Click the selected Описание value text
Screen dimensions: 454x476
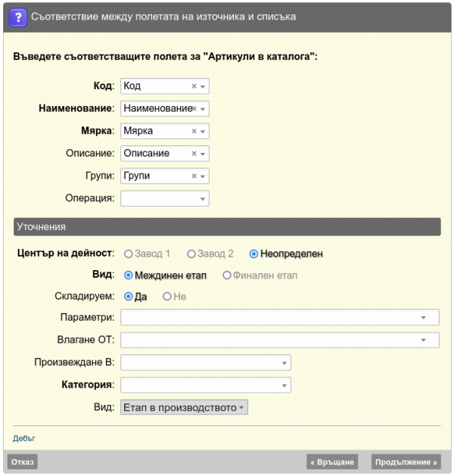(147, 154)
